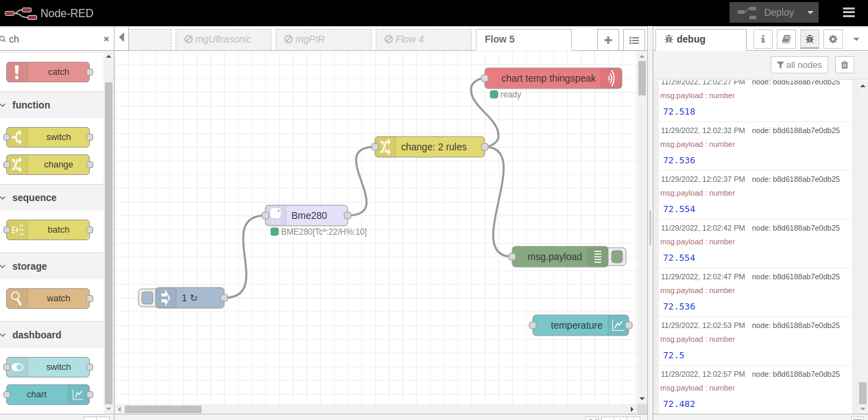
Task: Switch to the mgPIR flow tab
Action: pos(316,39)
